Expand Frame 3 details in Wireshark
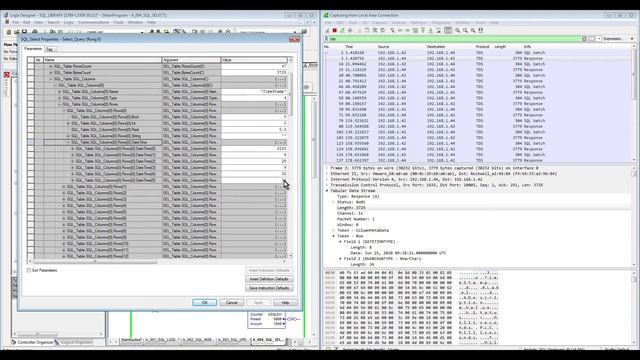640x360 pixels. click(x=327, y=168)
